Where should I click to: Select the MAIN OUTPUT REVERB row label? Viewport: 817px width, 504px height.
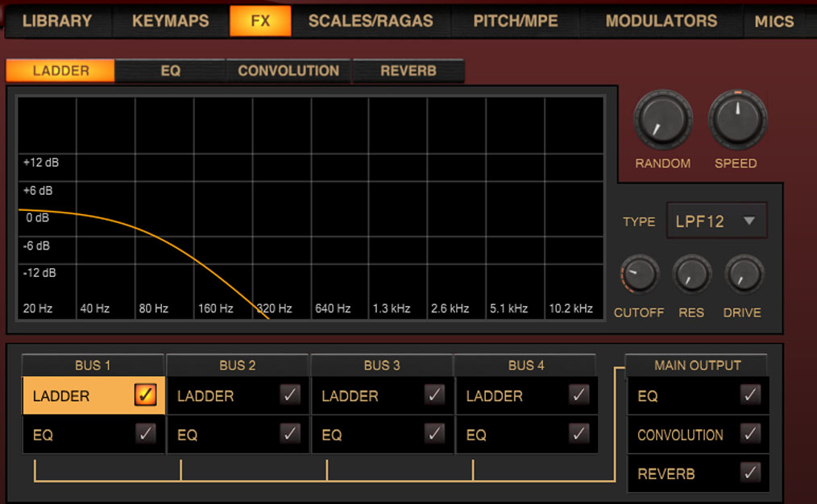tap(666, 473)
